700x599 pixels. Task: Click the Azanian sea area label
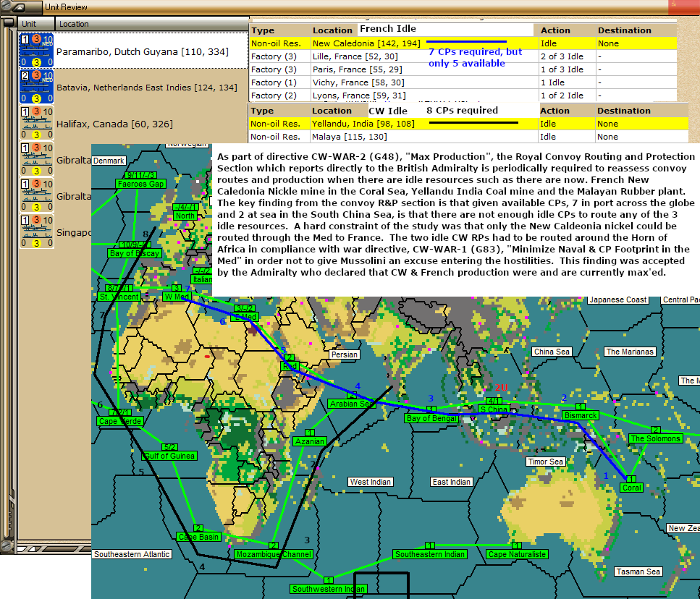[x=309, y=441]
